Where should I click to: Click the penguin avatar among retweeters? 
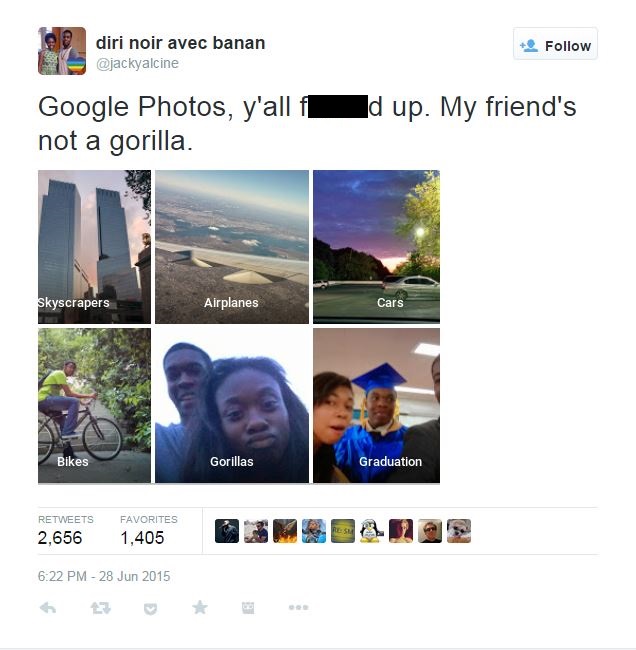(x=371, y=531)
